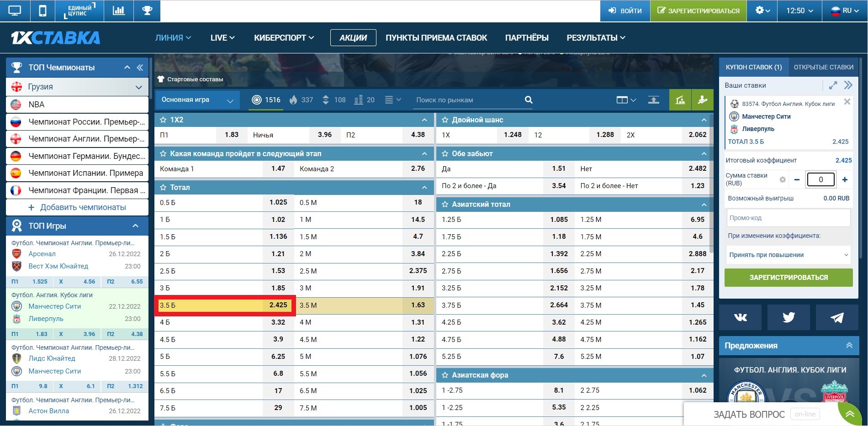Select the bars filter icon with 20

(x=365, y=100)
